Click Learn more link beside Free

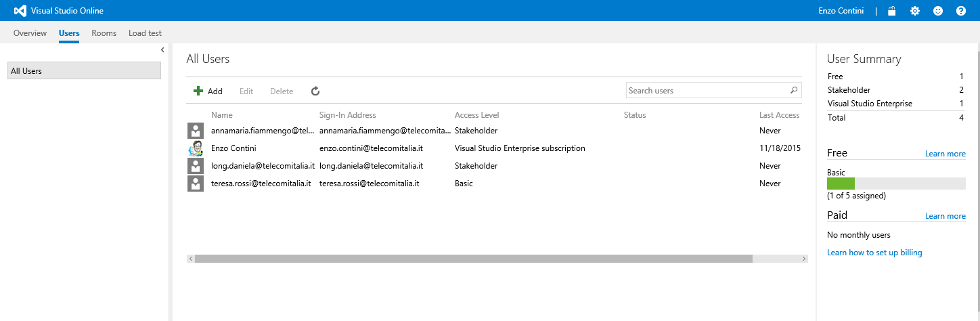click(945, 154)
